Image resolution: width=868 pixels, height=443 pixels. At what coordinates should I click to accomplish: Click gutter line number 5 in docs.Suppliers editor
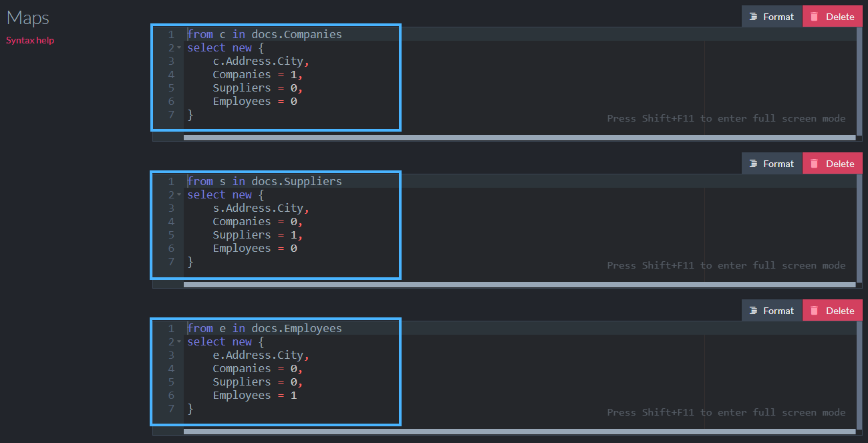(x=171, y=235)
